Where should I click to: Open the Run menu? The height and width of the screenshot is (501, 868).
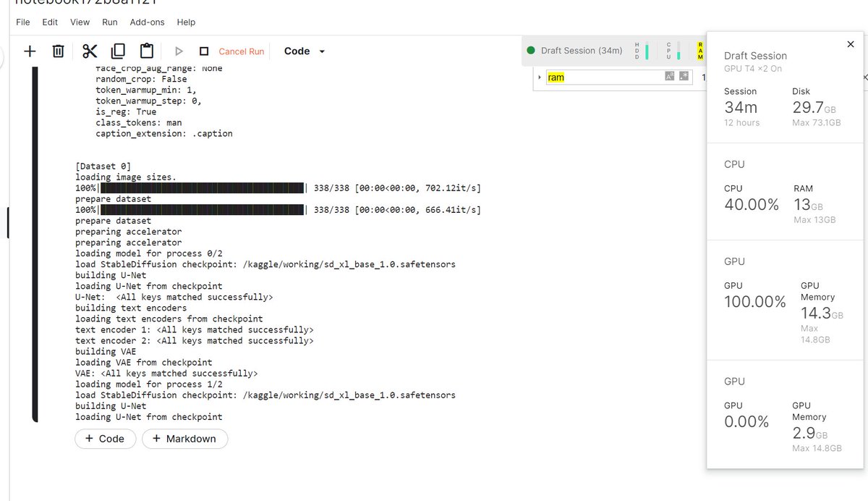pyautogui.click(x=109, y=22)
